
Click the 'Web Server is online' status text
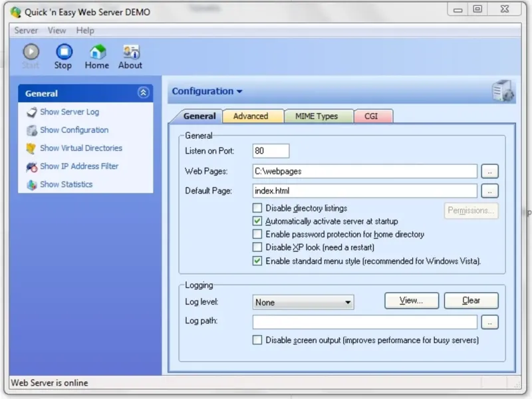[49, 383]
